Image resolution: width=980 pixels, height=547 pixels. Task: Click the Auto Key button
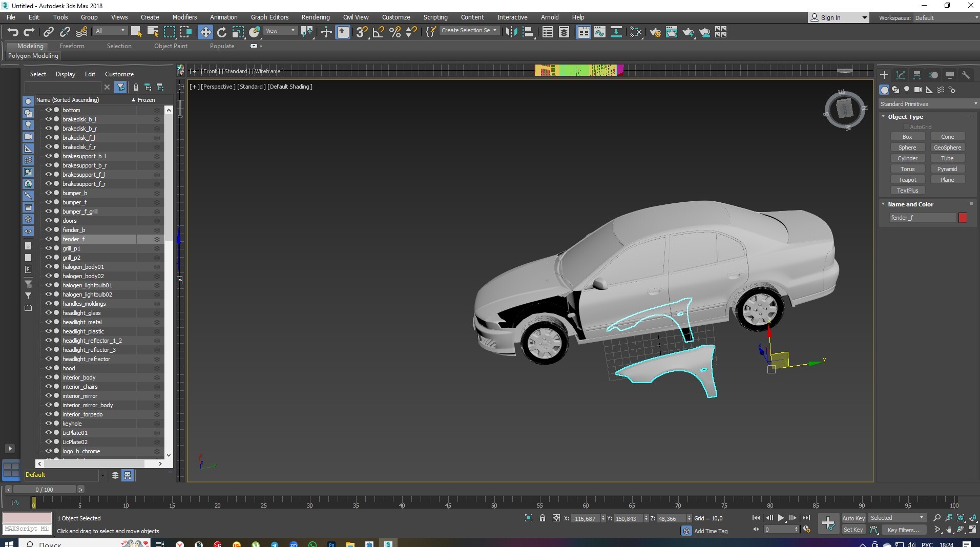[x=853, y=518]
